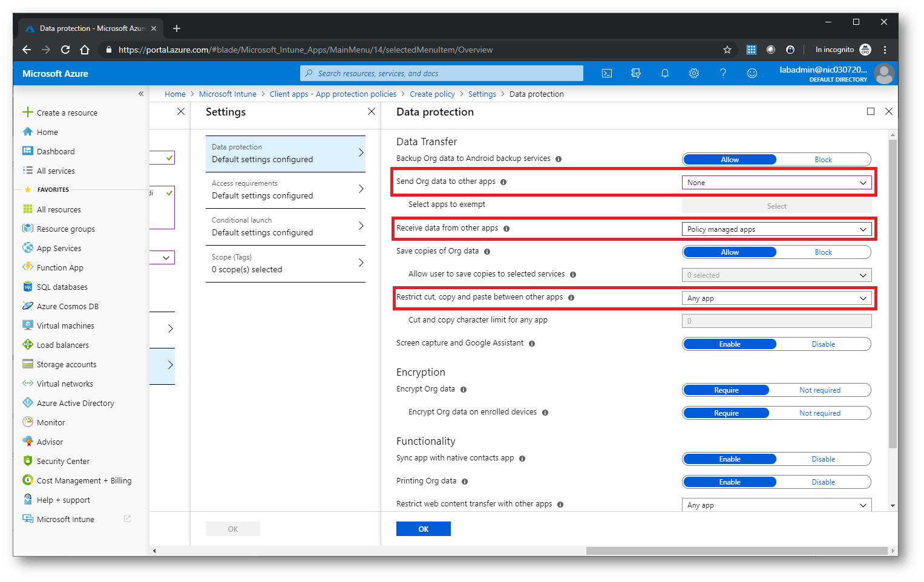Set enrolled devices encryption to Not required
The height and width of the screenshot is (582, 924).
820,413
